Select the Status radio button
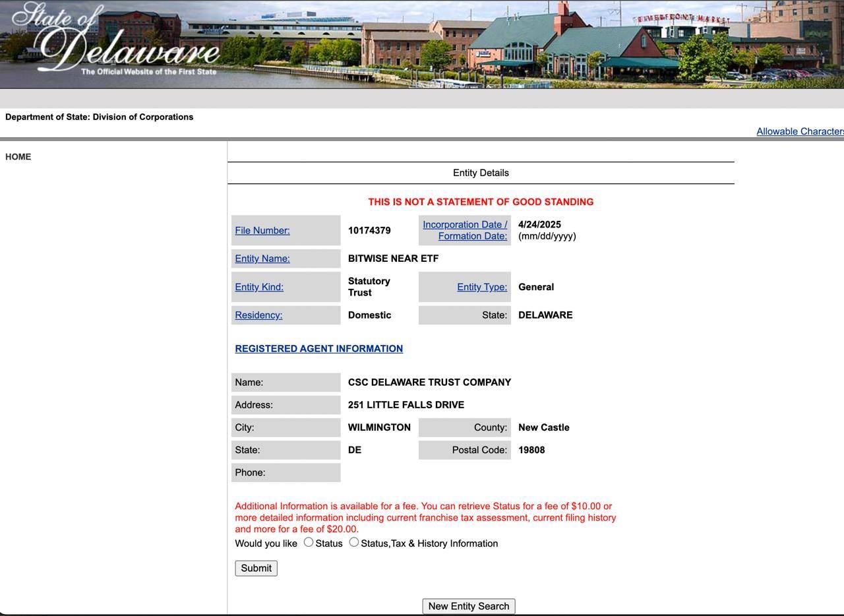This screenshot has height=616, width=844. 309,542
